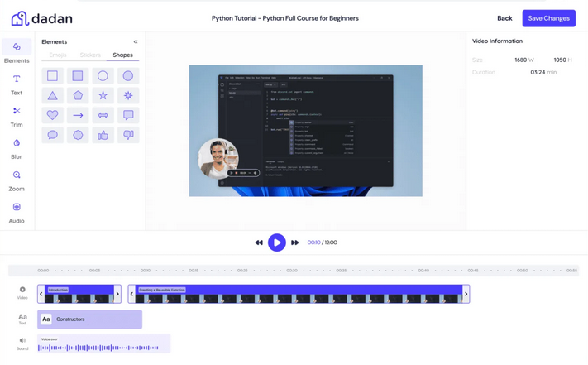Insert the thumbs up shape
588x365 pixels.
tap(103, 135)
